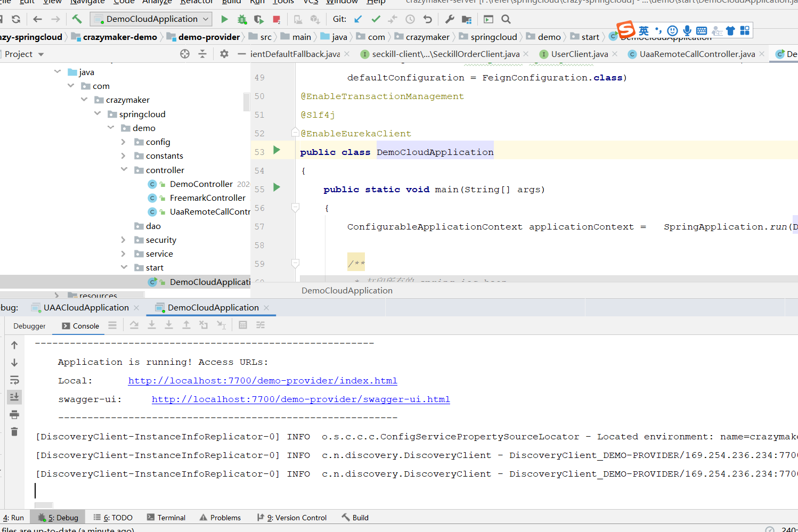
Task: Close the UserClient.java tab
Action: click(615, 54)
